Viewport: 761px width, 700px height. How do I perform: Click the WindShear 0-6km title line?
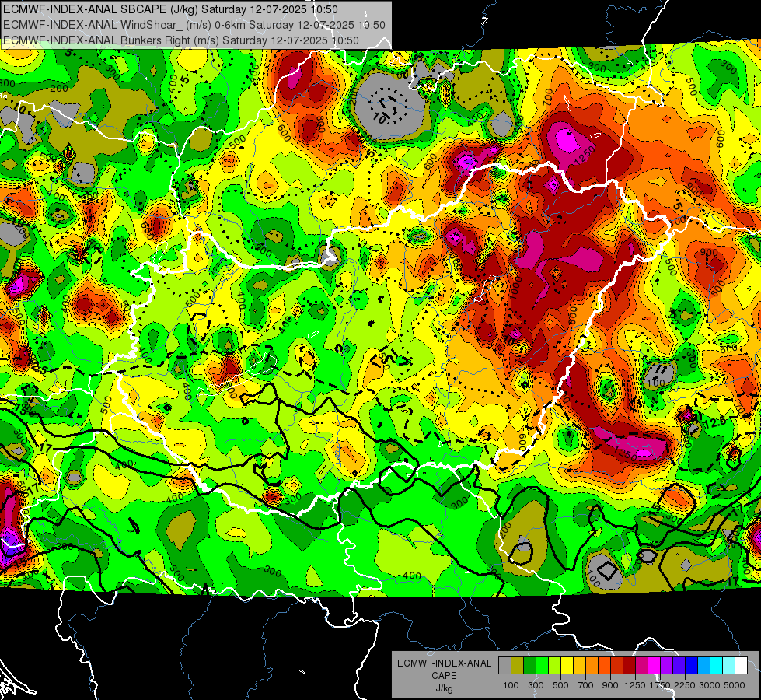tap(194, 25)
